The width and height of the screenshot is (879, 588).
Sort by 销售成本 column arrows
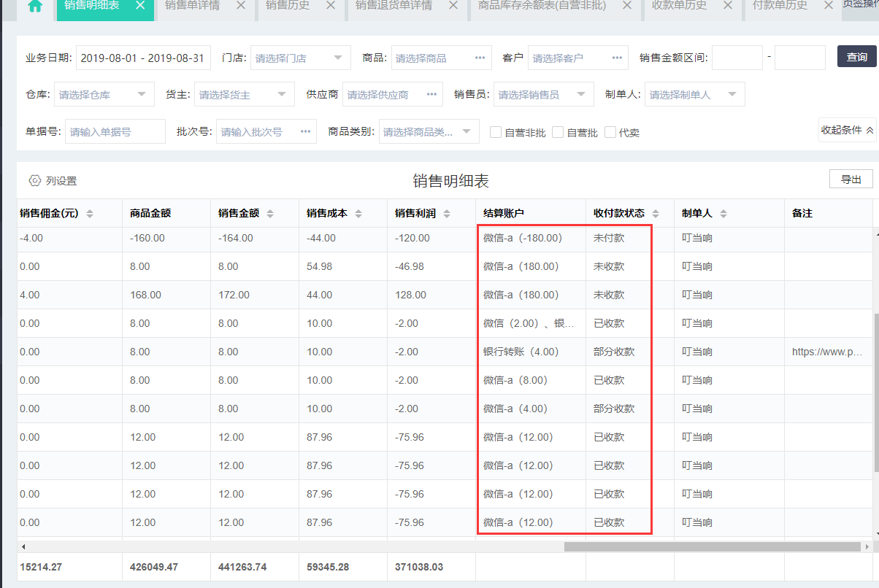[x=358, y=214]
